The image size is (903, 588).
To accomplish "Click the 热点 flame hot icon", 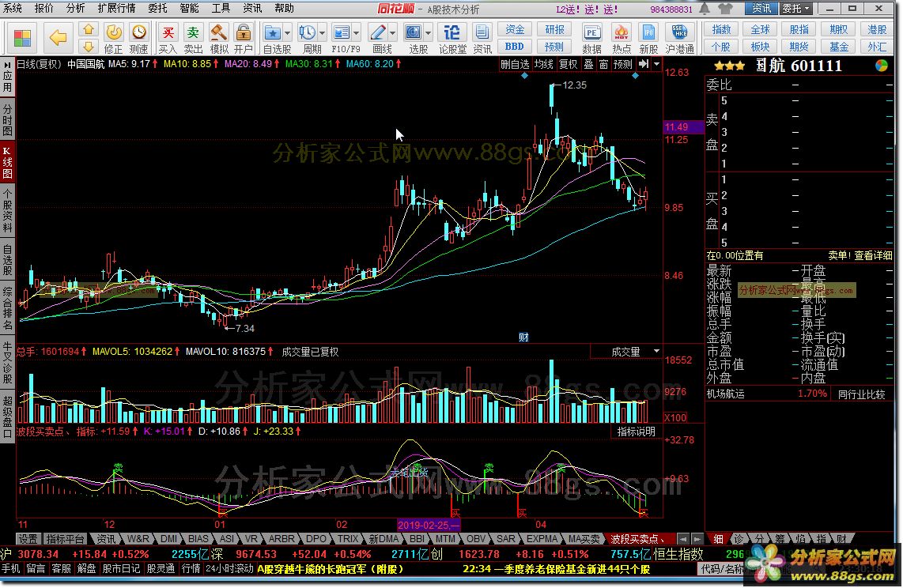I will [621, 32].
